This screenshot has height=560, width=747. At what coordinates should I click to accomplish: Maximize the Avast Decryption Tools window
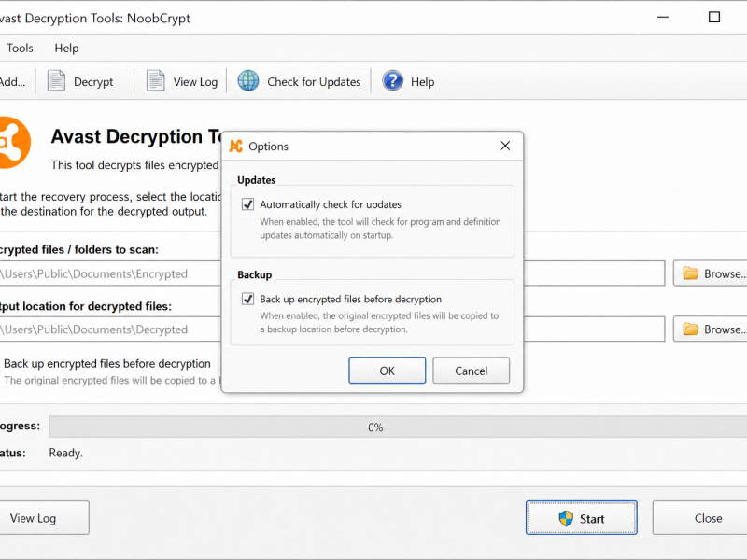[x=714, y=17]
